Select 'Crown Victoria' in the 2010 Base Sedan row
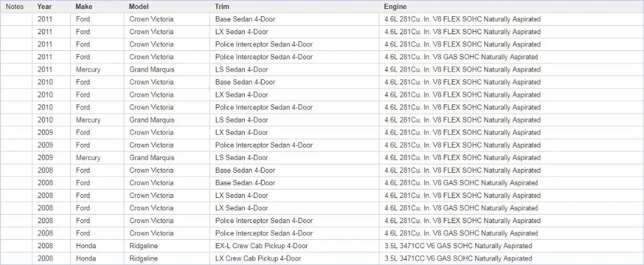The width and height of the screenshot is (644, 265). pos(151,82)
